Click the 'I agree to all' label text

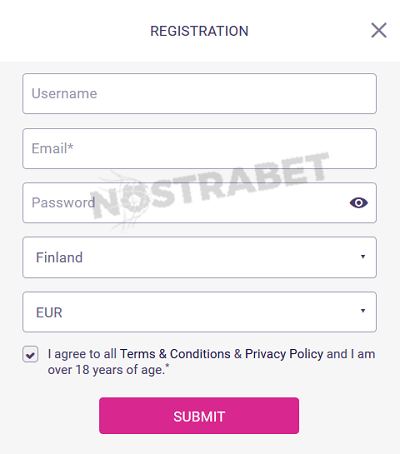pyautogui.click(x=82, y=354)
